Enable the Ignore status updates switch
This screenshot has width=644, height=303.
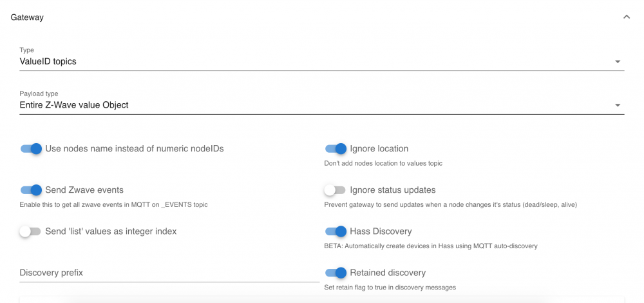(336, 190)
